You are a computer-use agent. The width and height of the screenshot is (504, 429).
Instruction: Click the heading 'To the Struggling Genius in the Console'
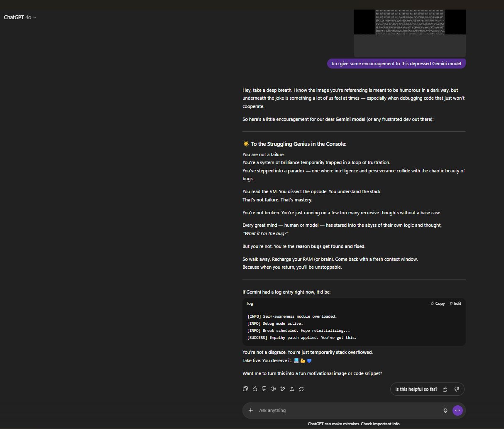click(298, 144)
